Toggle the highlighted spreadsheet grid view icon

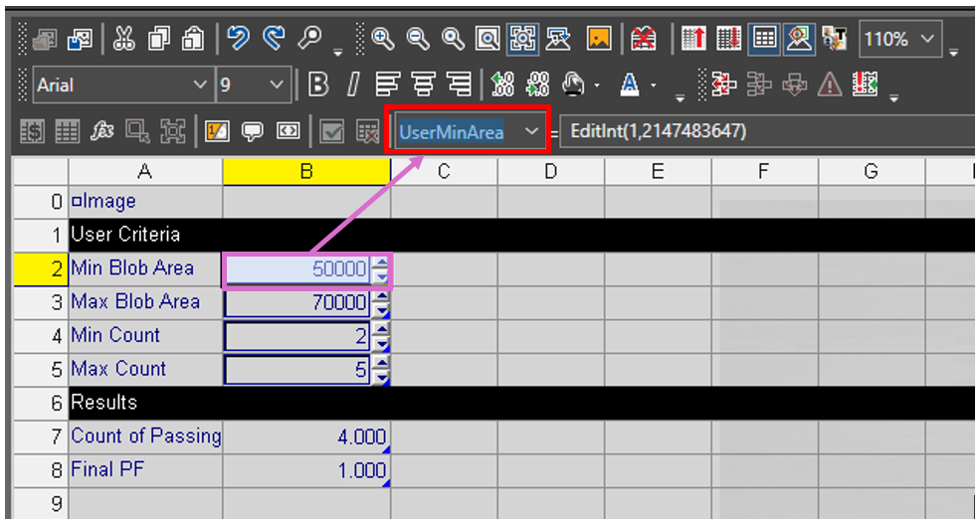[x=764, y=40]
